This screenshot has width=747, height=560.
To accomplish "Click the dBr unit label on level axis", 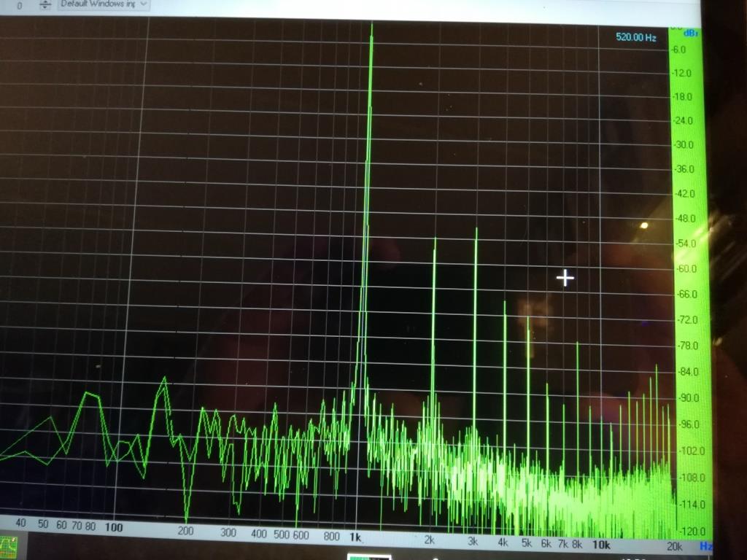I will click(x=691, y=34).
